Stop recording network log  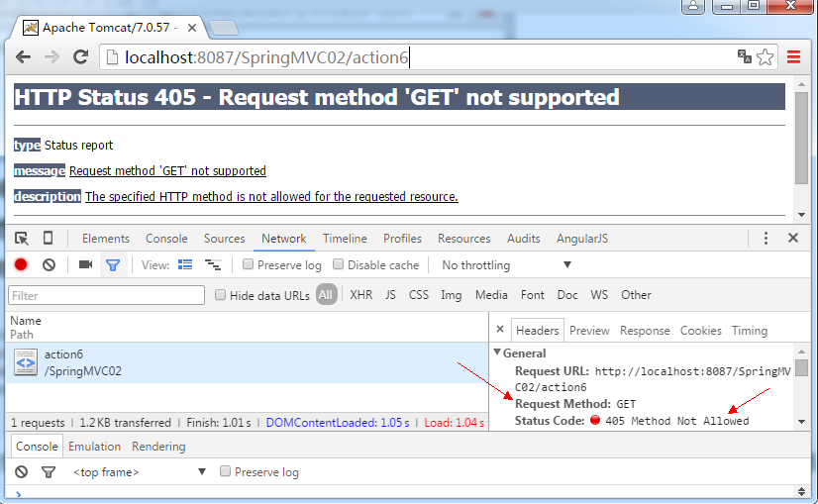(21, 265)
